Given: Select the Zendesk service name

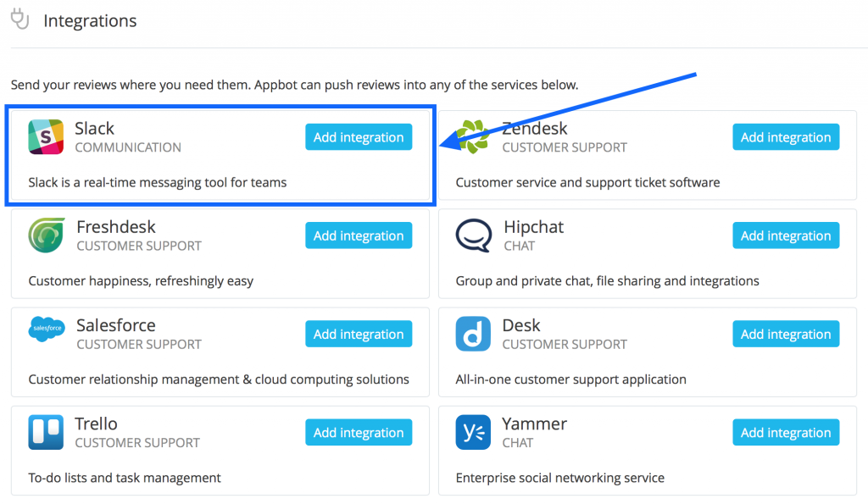Looking at the screenshot, I should (535, 129).
